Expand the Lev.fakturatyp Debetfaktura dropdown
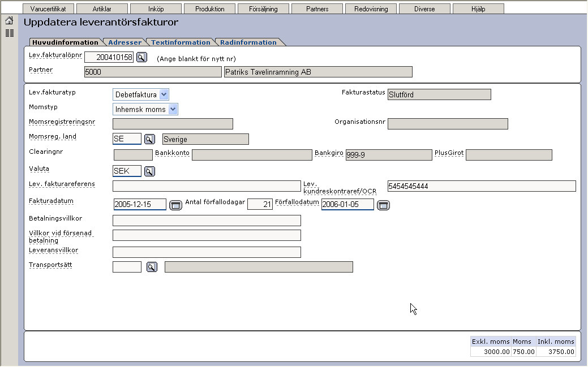Viewport: 588px width, 367px height. pyautogui.click(x=164, y=94)
